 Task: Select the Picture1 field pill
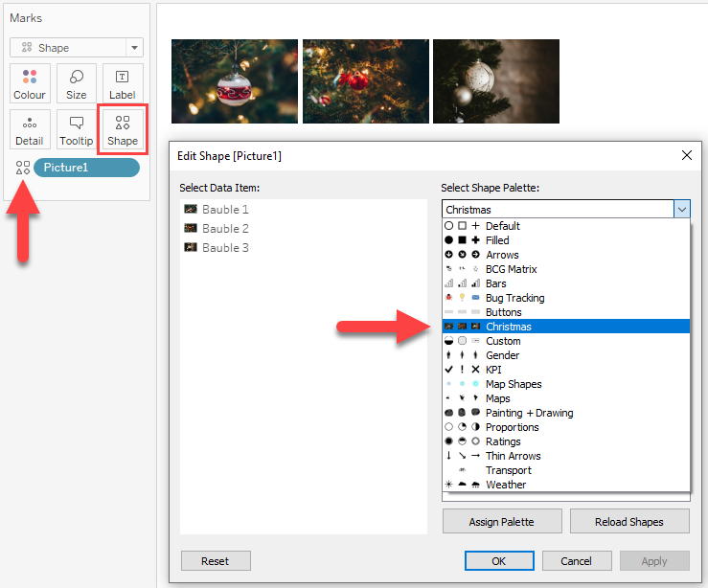click(86, 168)
